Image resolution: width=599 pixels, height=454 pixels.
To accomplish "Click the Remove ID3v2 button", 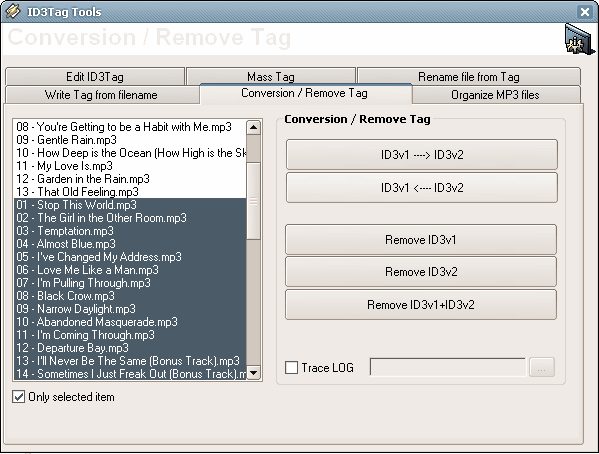I will pos(421,271).
